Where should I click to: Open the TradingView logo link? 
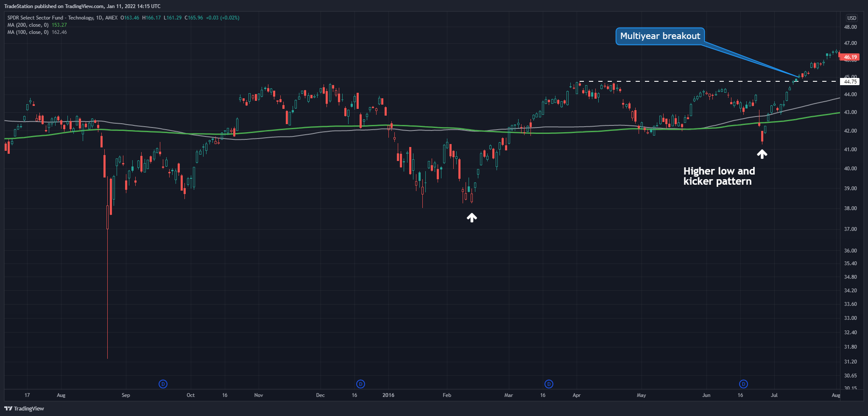tap(24, 408)
